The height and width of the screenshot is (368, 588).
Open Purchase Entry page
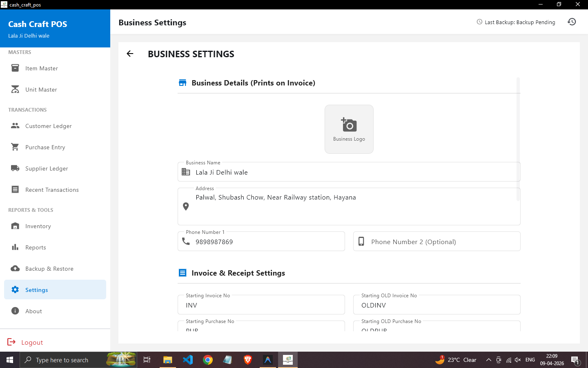click(55, 147)
